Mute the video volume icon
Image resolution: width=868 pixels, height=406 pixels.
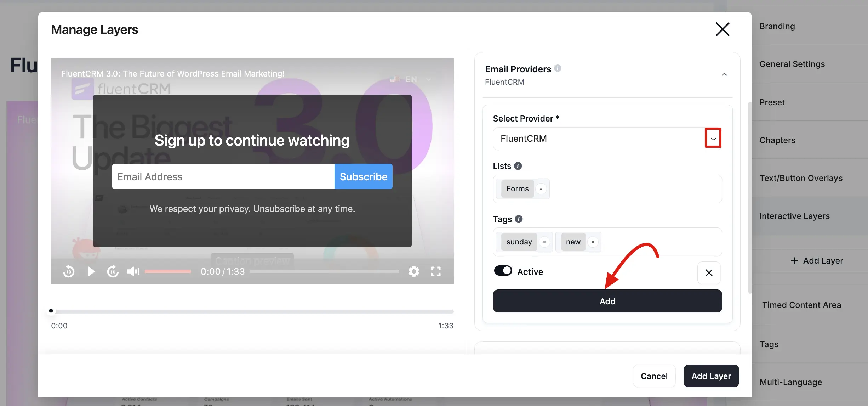pyautogui.click(x=133, y=272)
